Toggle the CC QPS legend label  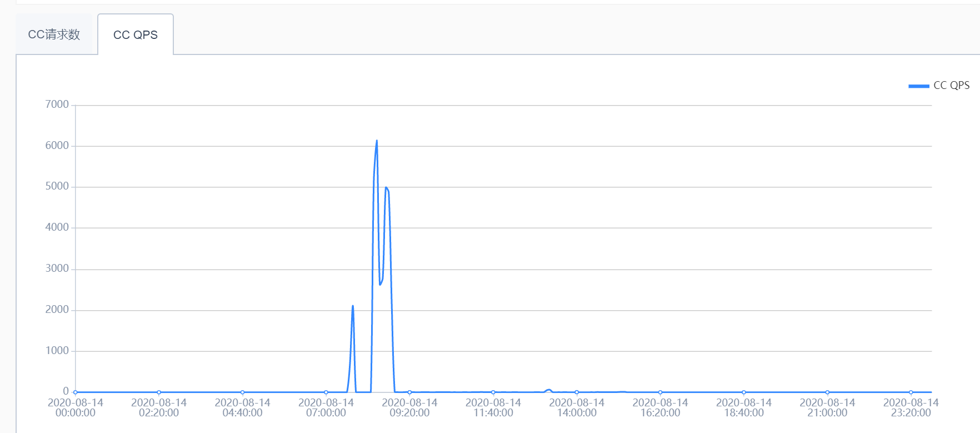[951, 86]
